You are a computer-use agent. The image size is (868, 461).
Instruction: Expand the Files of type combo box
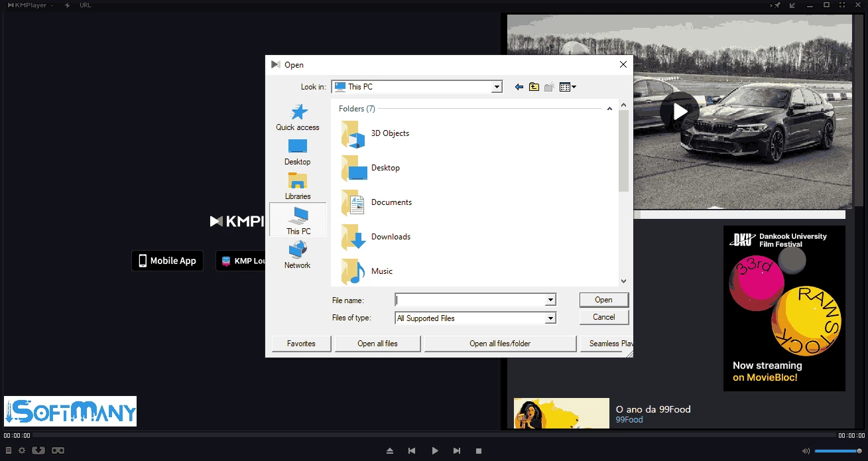[550, 318]
